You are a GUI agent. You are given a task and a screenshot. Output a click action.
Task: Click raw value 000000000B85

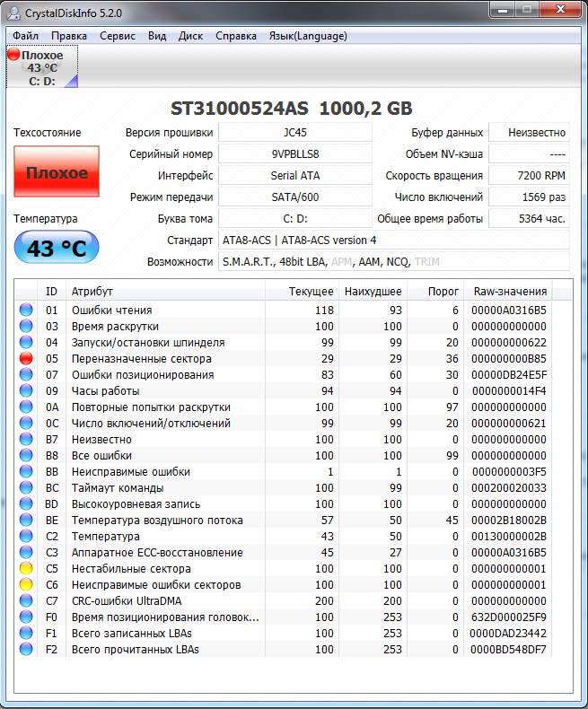click(509, 359)
